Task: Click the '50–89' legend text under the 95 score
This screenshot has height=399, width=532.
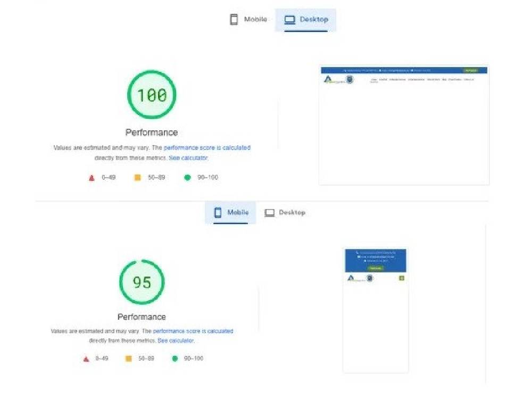Action: 146,359
